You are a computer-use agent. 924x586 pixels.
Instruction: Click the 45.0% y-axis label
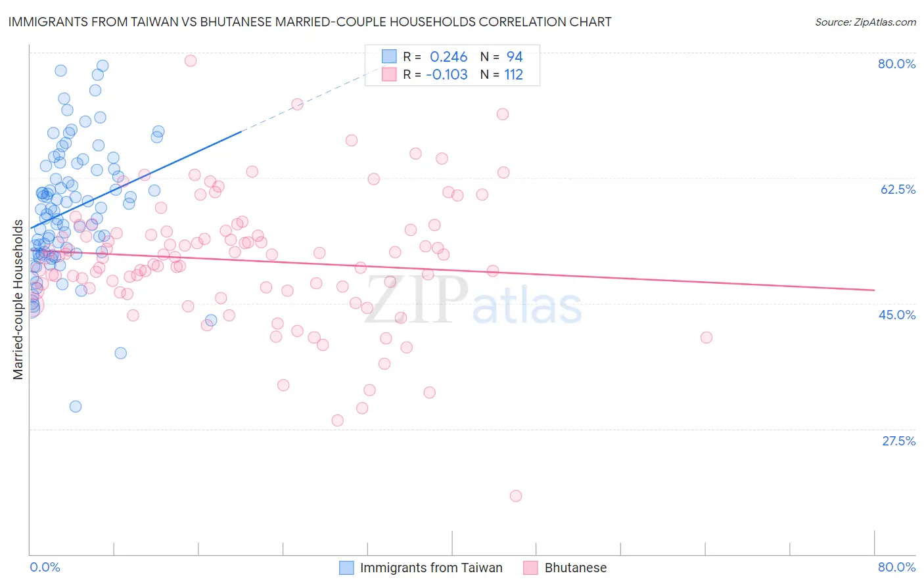pos(897,315)
